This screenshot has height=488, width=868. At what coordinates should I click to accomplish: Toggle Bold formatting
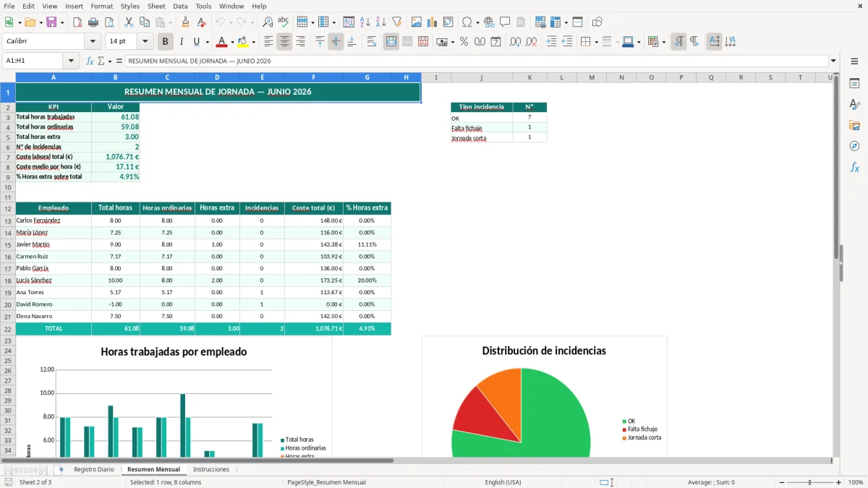(x=166, y=42)
